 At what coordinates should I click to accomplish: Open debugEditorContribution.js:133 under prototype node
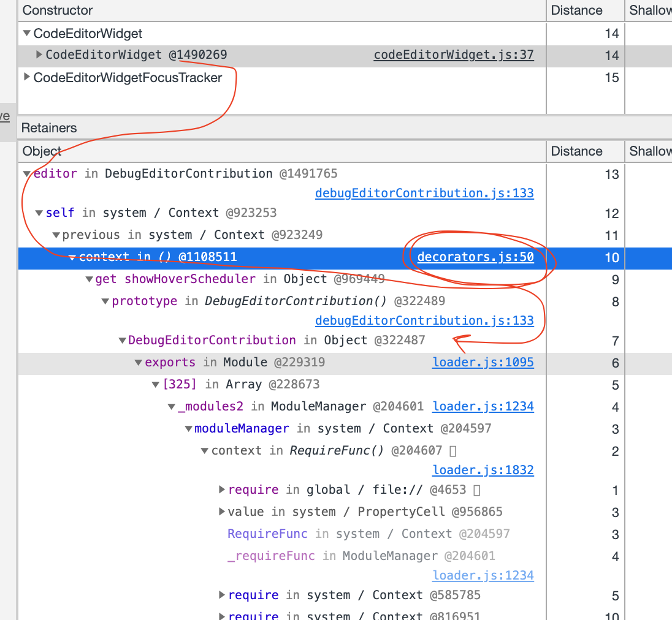coord(424,320)
